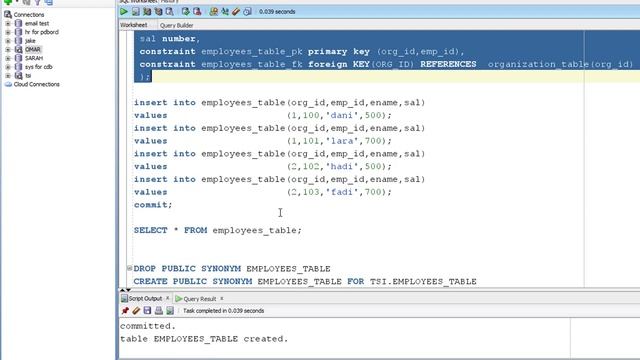Viewport: 640px width, 360px height.
Task: Expand the OMAR connection node
Action: pos(8,49)
